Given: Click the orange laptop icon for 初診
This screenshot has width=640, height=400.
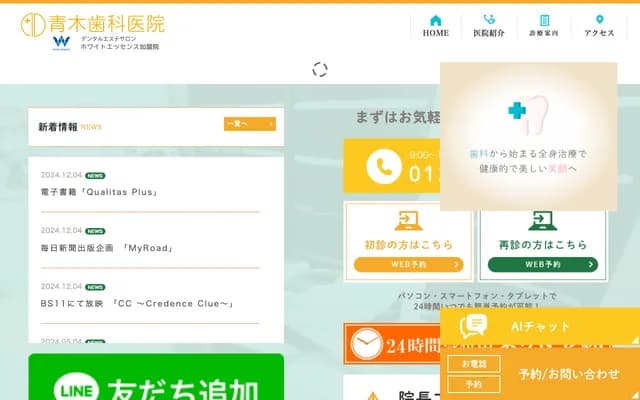Looking at the screenshot, I should coord(408,220).
